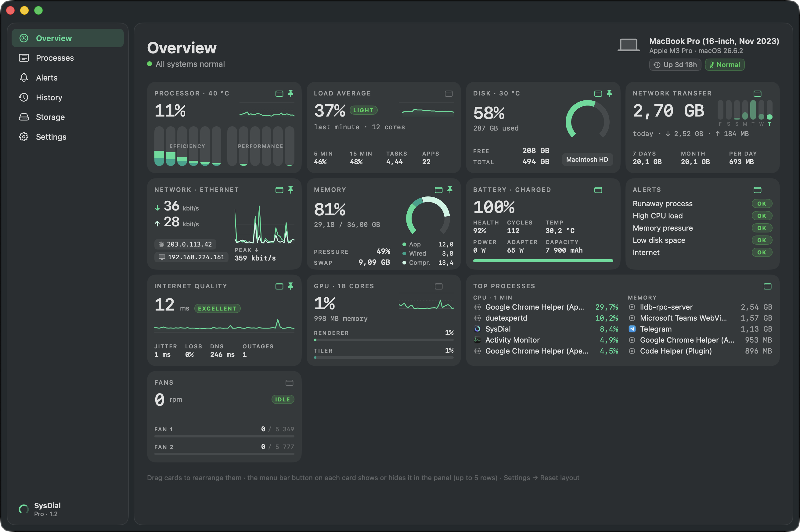The width and height of the screenshot is (800, 532).
Task: Click the Disk card pin icon
Action: [x=610, y=93]
